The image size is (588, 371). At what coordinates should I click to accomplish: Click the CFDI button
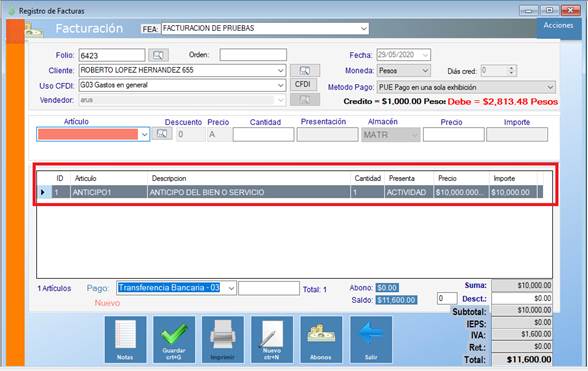click(303, 85)
